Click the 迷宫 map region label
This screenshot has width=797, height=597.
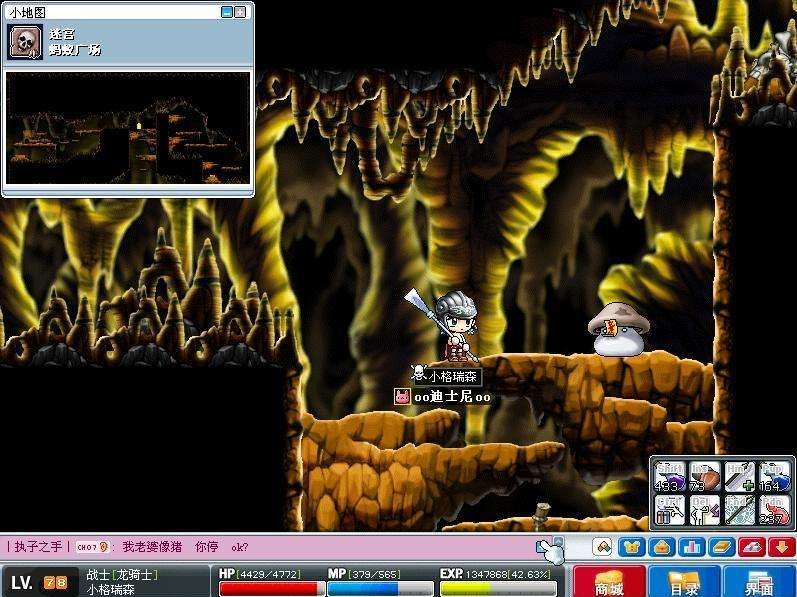pyautogui.click(x=62, y=34)
